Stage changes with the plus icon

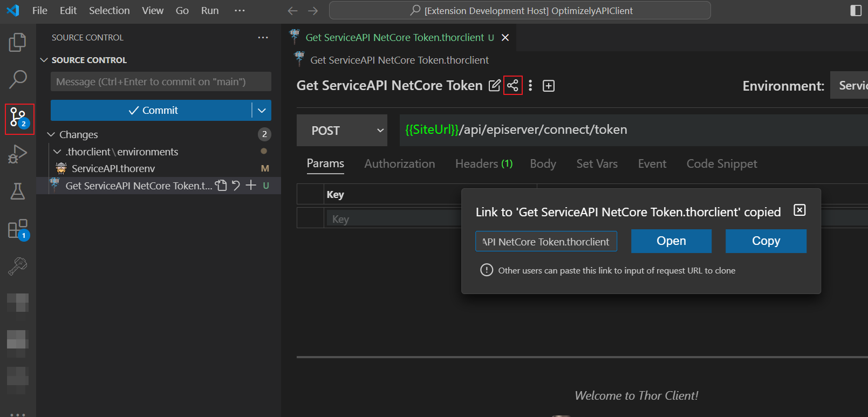251,186
